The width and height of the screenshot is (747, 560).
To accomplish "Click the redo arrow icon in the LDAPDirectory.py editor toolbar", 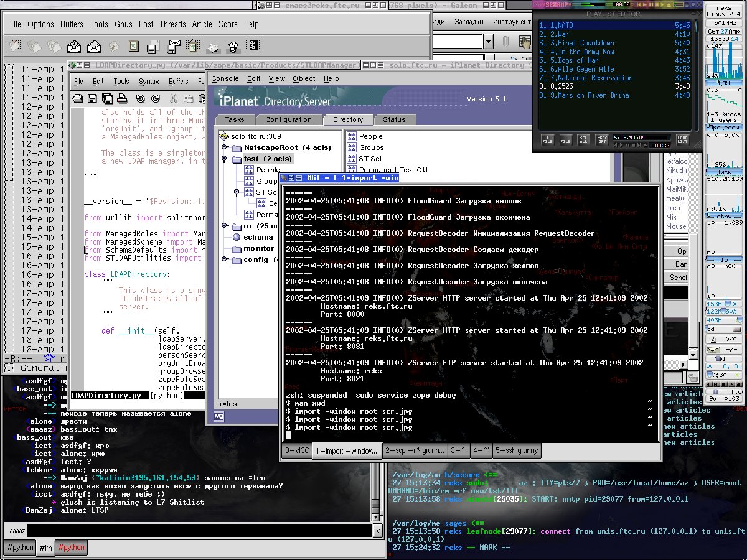I will pos(155,98).
